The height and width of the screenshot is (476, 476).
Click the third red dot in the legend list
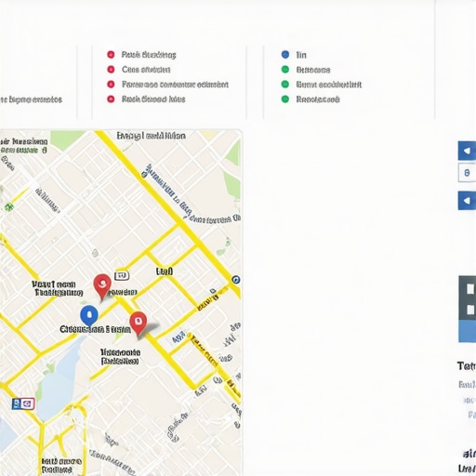[111, 85]
